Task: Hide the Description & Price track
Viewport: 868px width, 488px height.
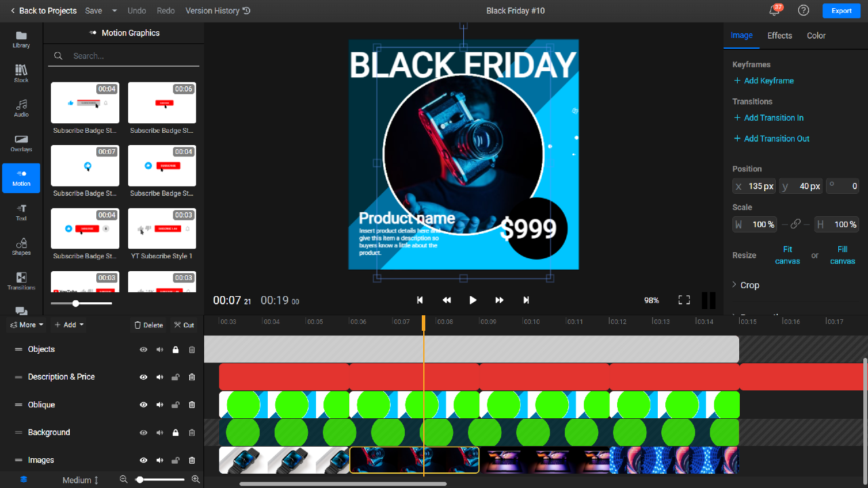Action: coord(144,378)
